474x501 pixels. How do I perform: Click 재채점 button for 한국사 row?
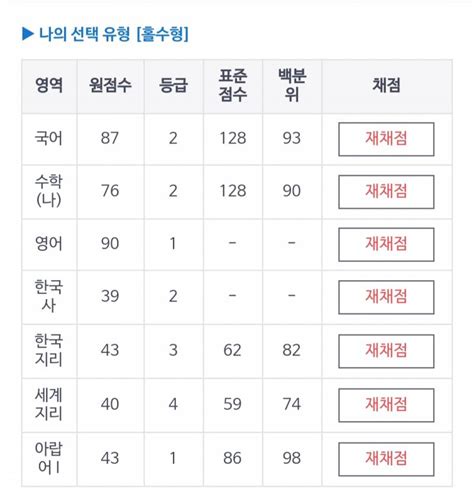coord(386,297)
